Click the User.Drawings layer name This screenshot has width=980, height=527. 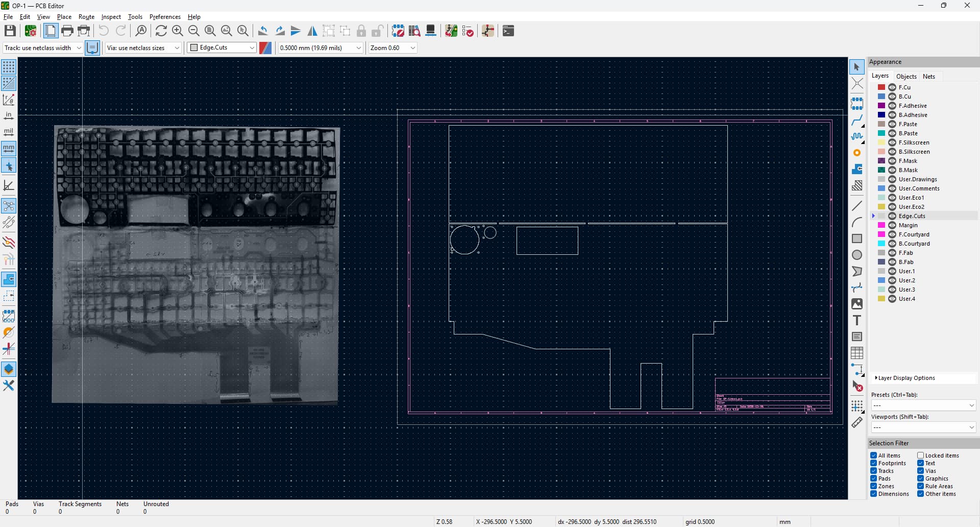point(918,179)
